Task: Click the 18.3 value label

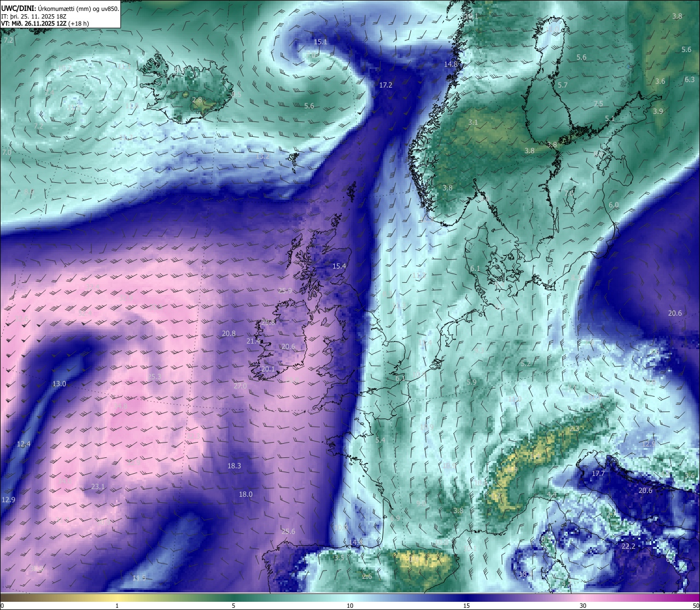Action: tap(234, 466)
